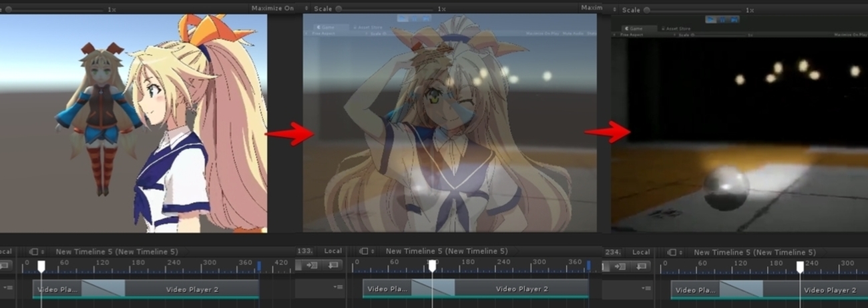Select the first 'Video Pla...' clip in left timeline
The image size is (868, 308).
pos(57,289)
